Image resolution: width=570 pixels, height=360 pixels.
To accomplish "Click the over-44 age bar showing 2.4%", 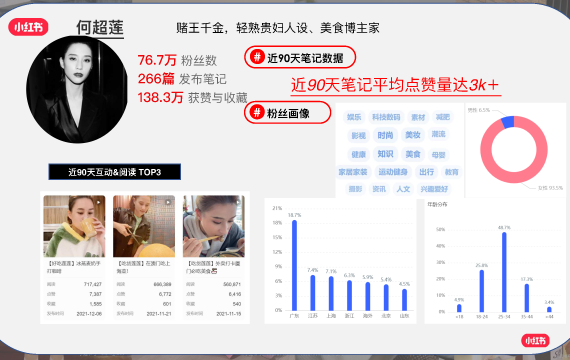I will [x=549, y=309].
